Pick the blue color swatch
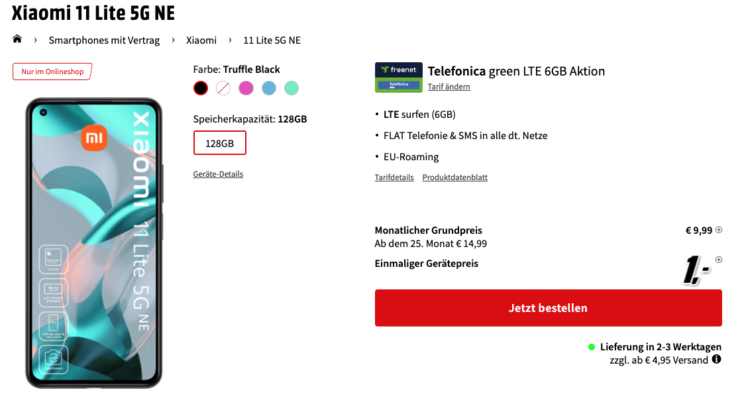This screenshot has width=744, height=400. click(269, 88)
